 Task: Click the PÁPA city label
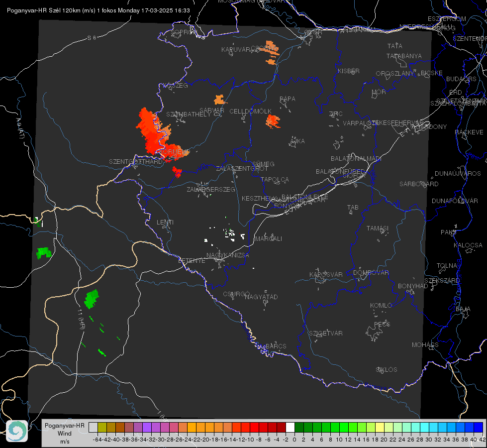[288, 99]
